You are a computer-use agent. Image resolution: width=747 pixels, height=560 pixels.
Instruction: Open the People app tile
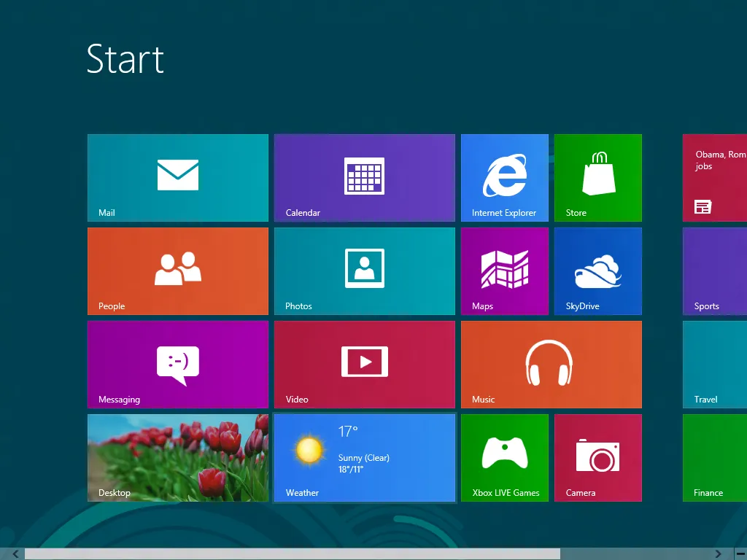click(x=177, y=271)
